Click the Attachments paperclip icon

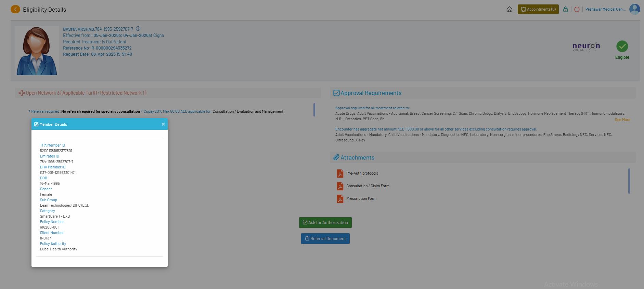[x=336, y=157]
